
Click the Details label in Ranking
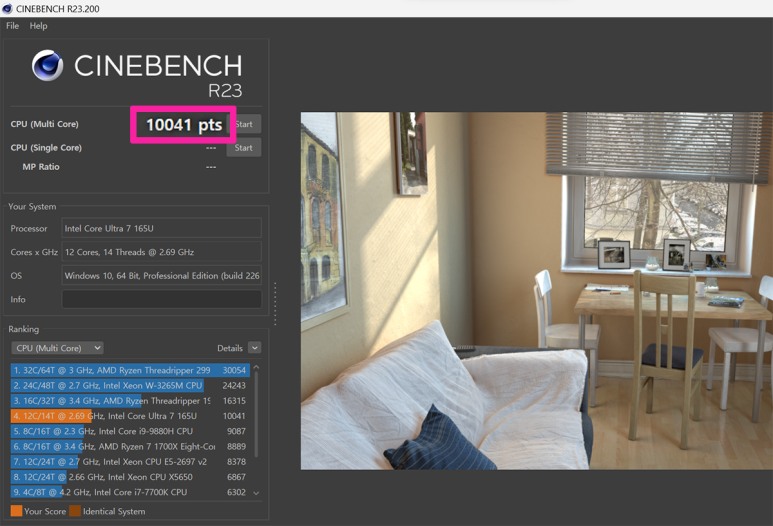click(229, 348)
